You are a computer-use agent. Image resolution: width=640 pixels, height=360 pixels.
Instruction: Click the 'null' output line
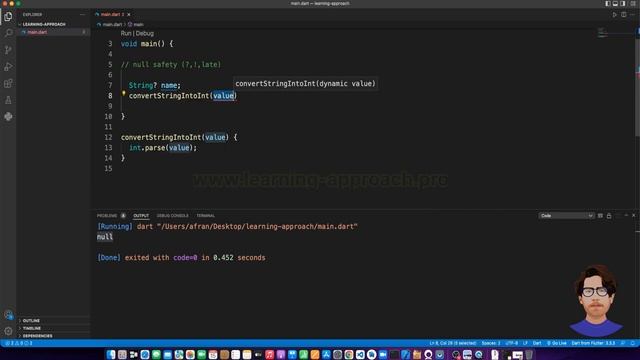point(105,237)
